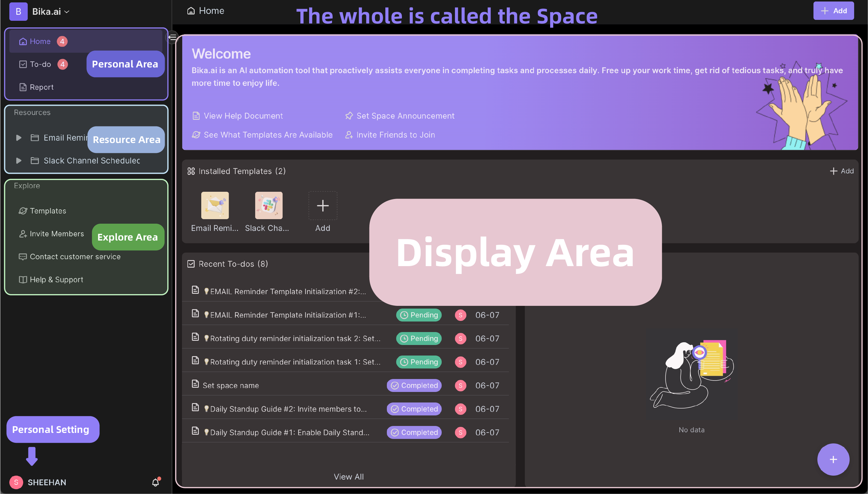
Task: Click the SHEEHAN username label
Action: 47,482
